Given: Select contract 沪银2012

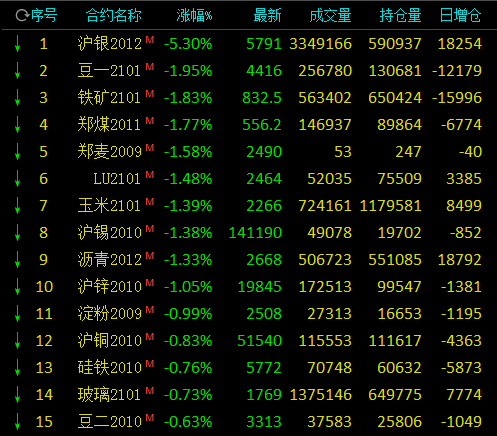Looking at the screenshot, I should [110, 44].
